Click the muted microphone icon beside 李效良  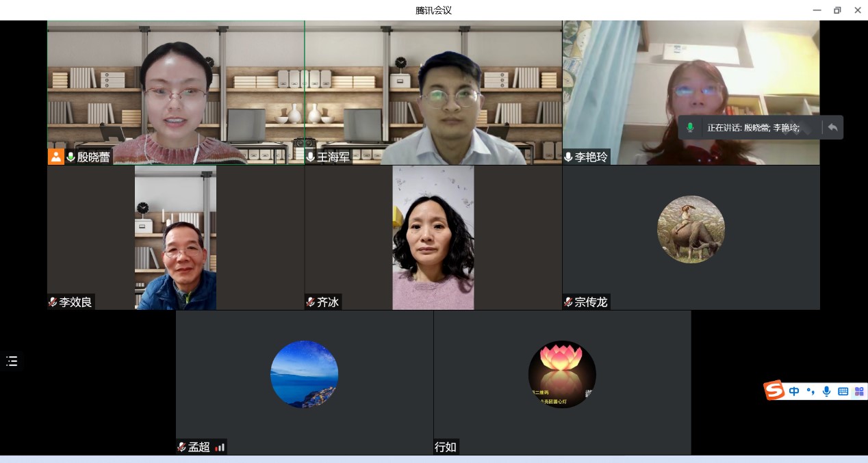coord(53,302)
